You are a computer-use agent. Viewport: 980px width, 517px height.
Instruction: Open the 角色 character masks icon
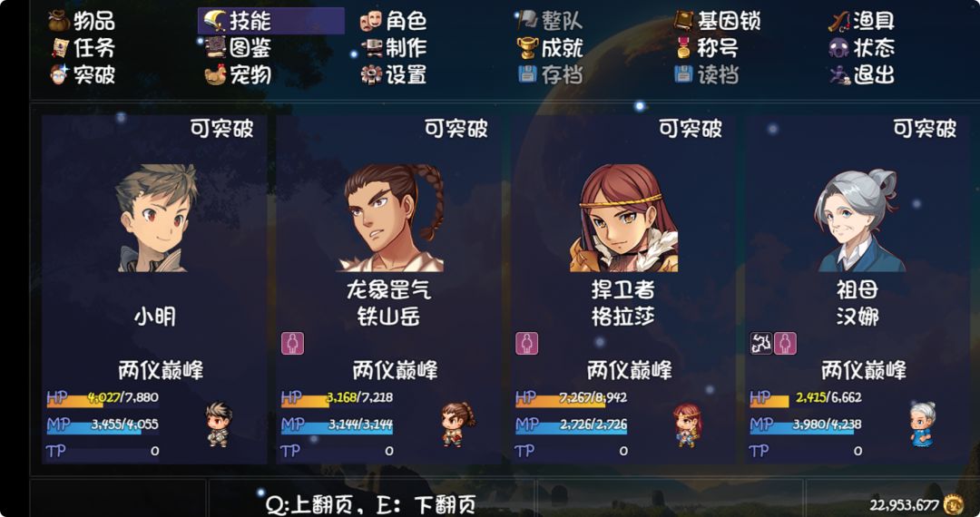pyautogui.click(x=370, y=21)
